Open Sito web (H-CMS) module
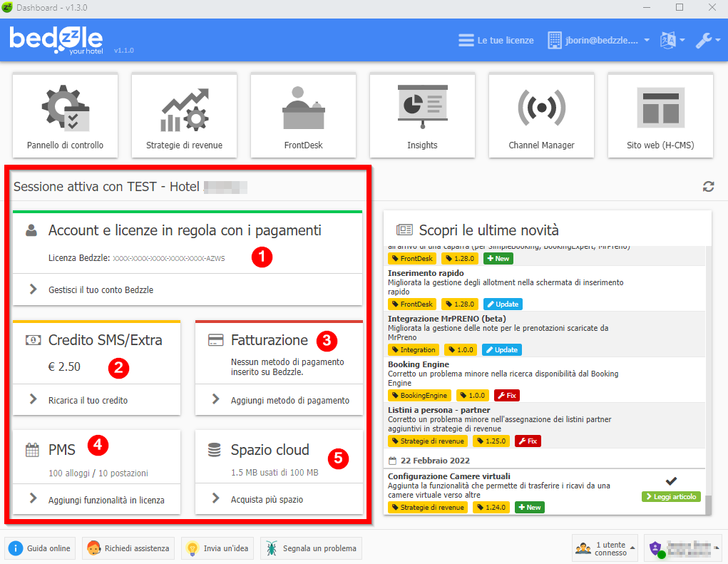Image resolution: width=728 pixels, height=564 pixels. [x=660, y=116]
